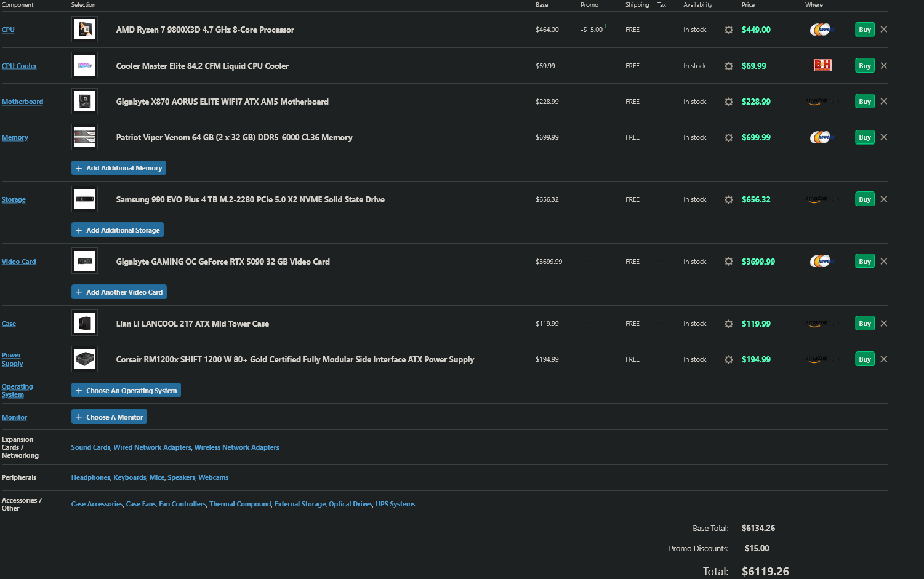Click the gear icon for the RTX 5090 video card
The height and width of the screenshot is (579, 924).
[729, 262]
